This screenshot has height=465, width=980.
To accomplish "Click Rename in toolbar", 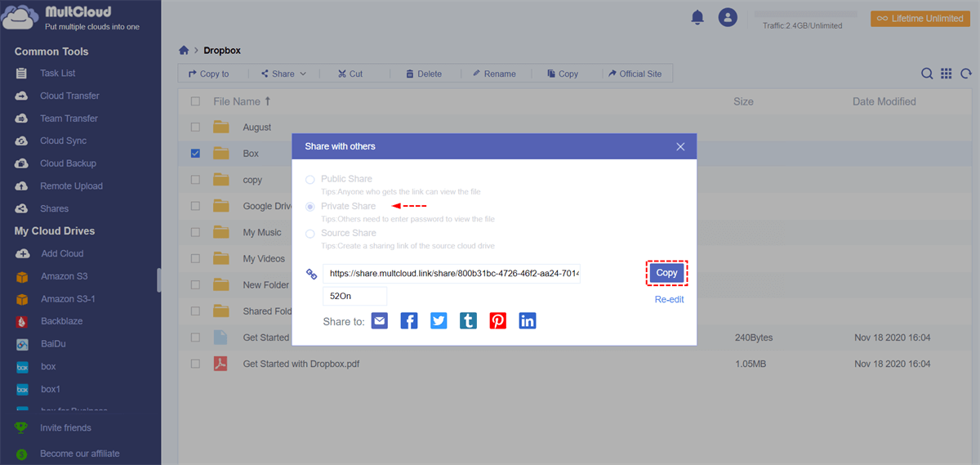I will pyautogui.click(x=493, y=74).
